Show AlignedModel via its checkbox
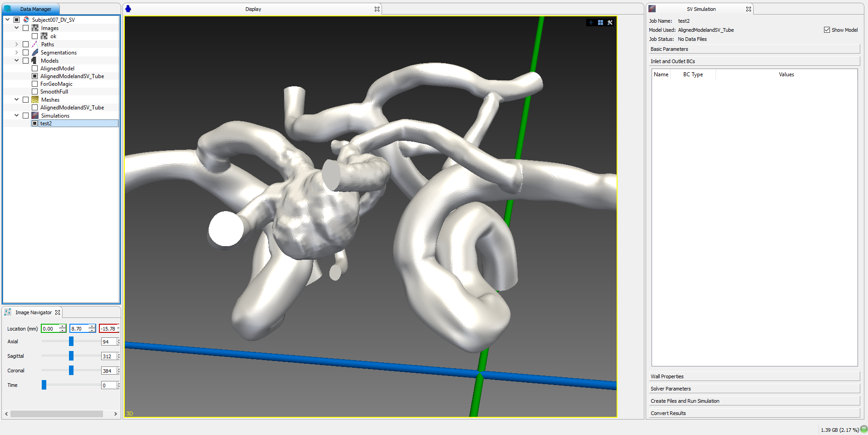Image resolution: width=868 pixels, height=435 pixels. (x=35, y=68)
